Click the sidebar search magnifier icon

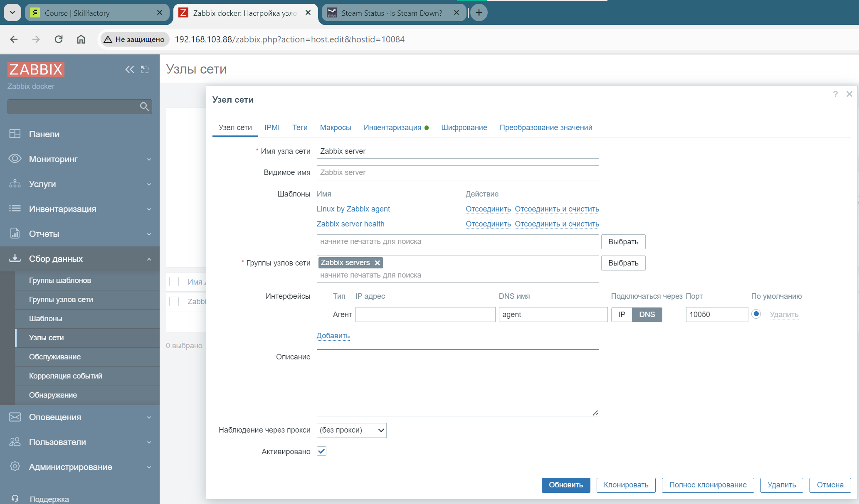click(x=144, y=107)
